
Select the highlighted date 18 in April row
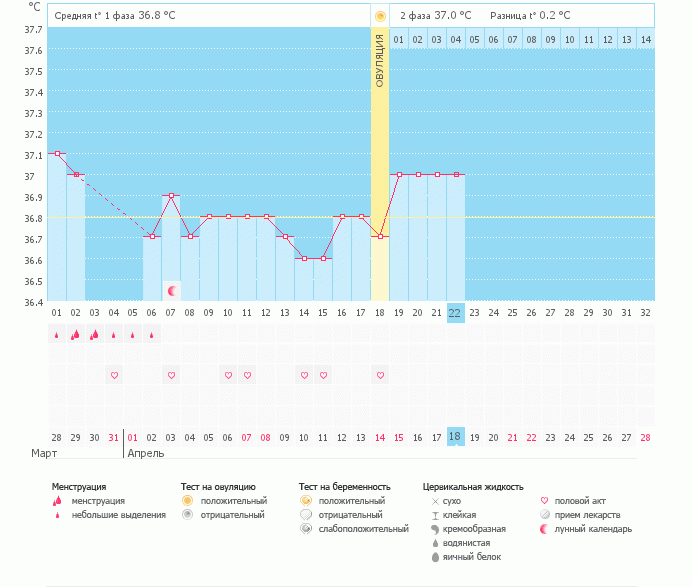click(x=455, y=437)
